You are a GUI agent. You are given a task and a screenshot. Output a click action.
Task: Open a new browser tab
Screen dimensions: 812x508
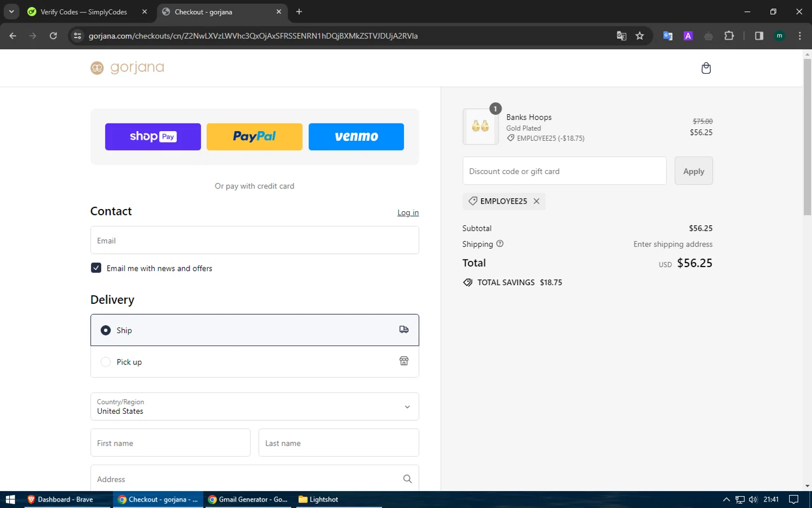click(x=299, y=11)
